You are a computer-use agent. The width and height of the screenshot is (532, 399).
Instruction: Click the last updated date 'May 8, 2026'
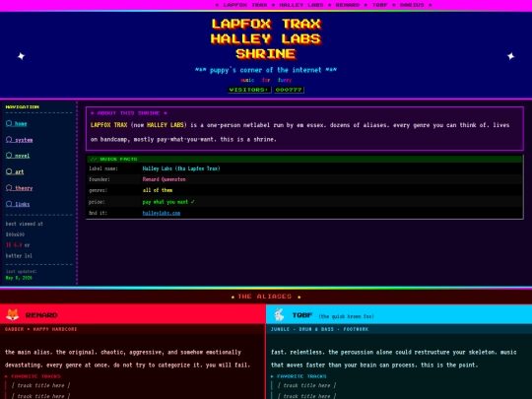[x=19, y=278]
